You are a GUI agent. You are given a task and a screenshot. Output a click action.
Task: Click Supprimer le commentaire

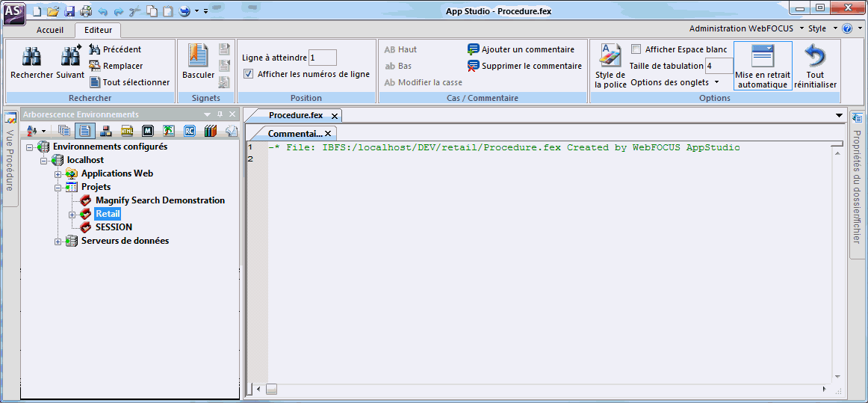coord(525,65)
